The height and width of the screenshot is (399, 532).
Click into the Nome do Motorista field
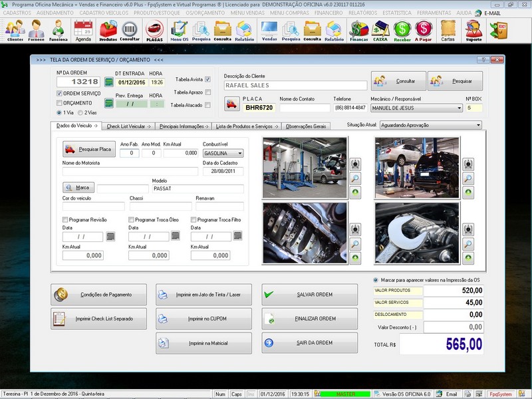point(130,172)
